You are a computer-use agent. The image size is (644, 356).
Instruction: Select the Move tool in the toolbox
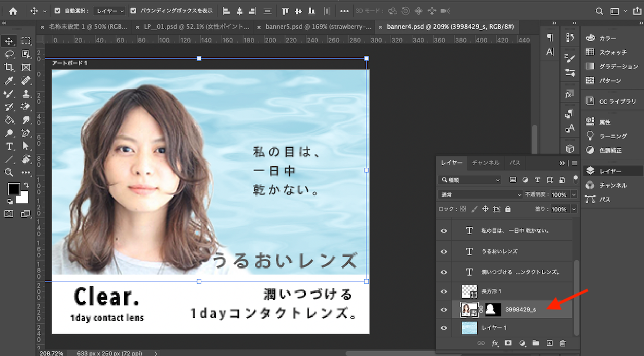click(9, 41)
